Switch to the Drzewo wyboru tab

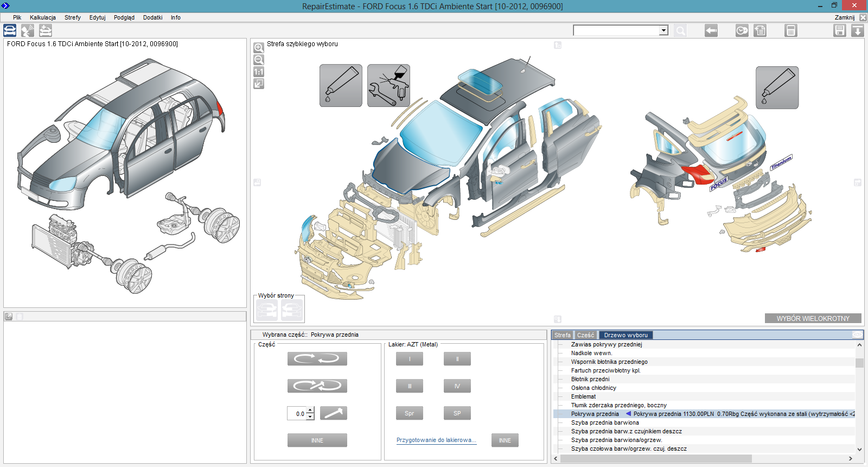[x=626, y=335]
